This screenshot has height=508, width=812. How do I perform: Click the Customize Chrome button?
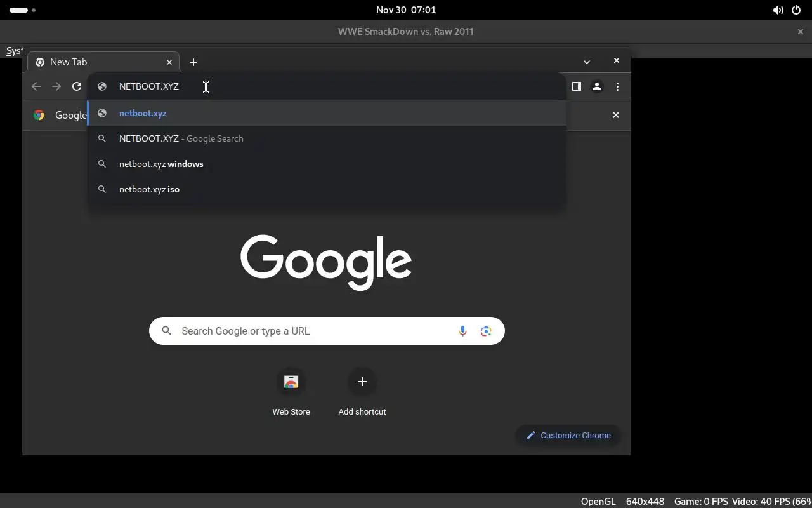pos(568,435)
